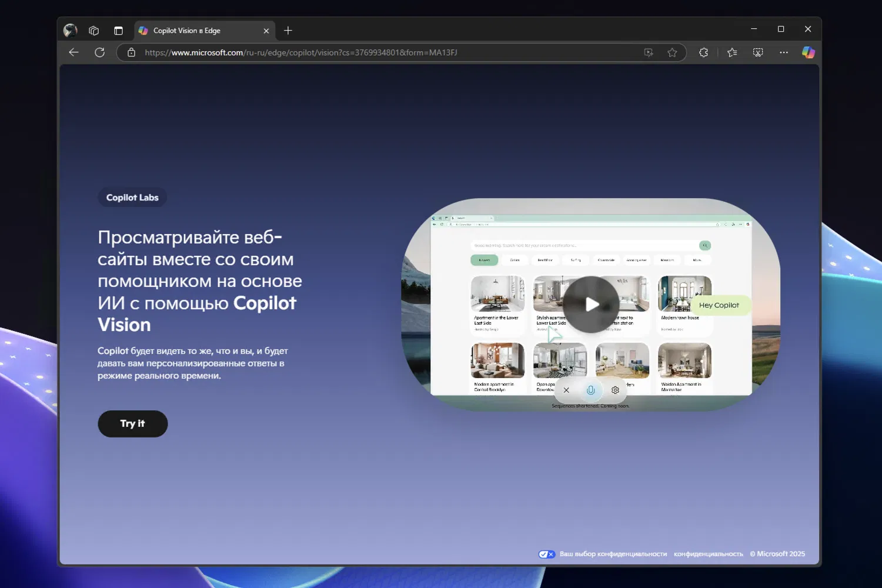Click the heading Просматривайте веб-сайты вместе

[x=200, y=280]
